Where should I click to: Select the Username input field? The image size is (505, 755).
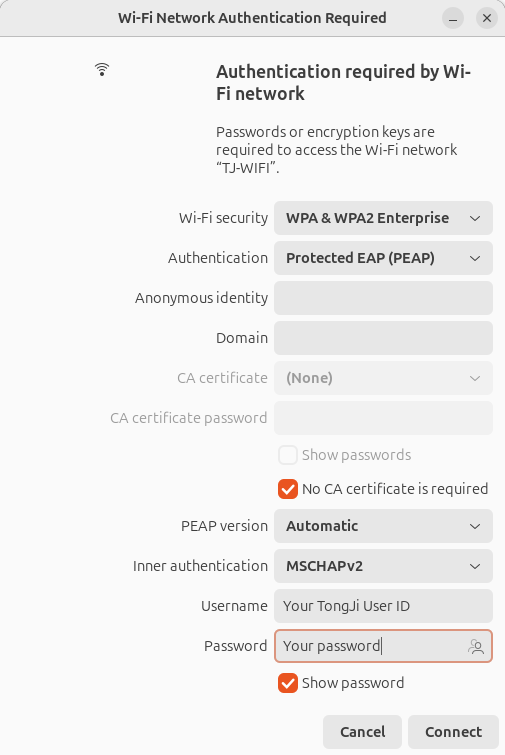click(x=383, y=606)
